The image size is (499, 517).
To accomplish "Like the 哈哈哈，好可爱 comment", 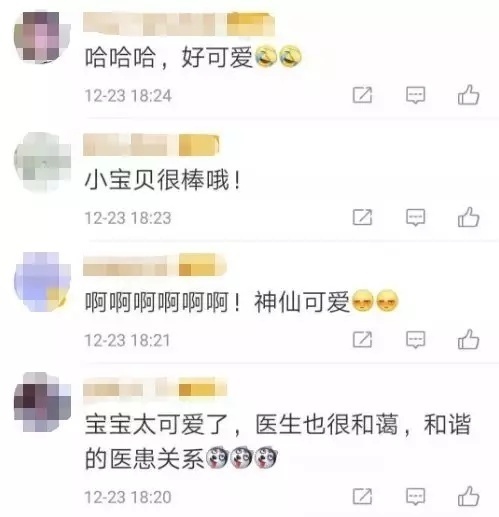I will point(469,95).
